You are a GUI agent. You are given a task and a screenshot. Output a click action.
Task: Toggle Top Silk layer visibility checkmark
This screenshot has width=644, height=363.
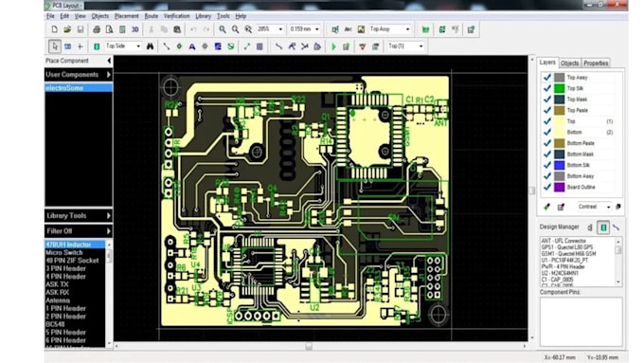click(x=546, y=88)
